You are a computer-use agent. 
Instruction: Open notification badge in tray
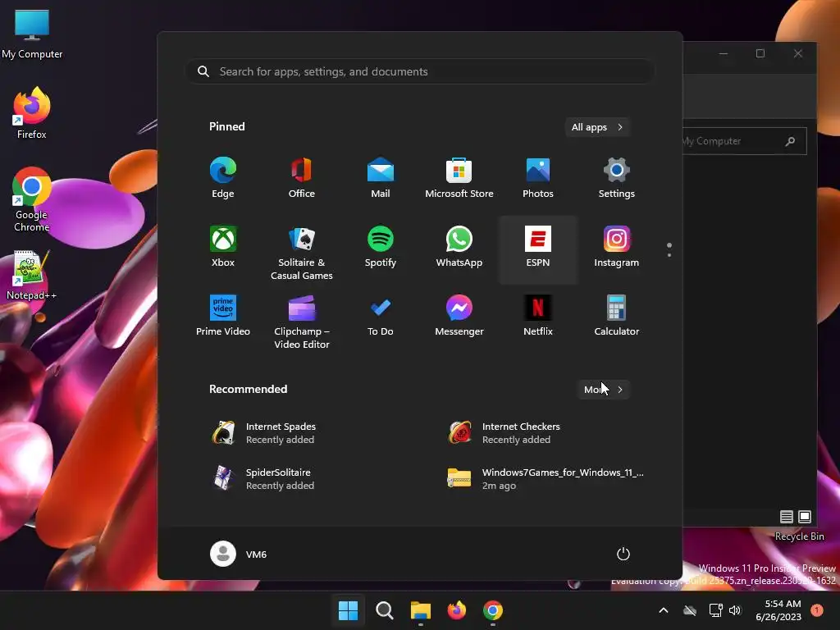pyautogui.click(x=817, y=610)
